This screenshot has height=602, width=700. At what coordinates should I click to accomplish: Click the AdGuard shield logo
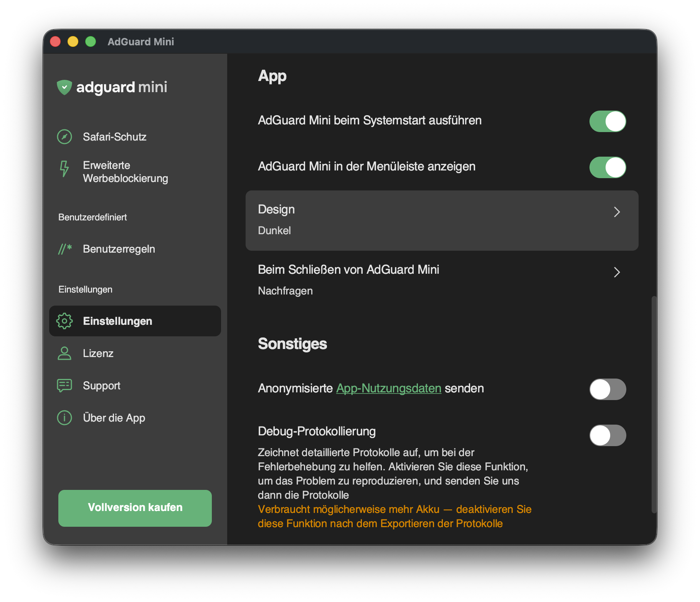coord(64,87)
